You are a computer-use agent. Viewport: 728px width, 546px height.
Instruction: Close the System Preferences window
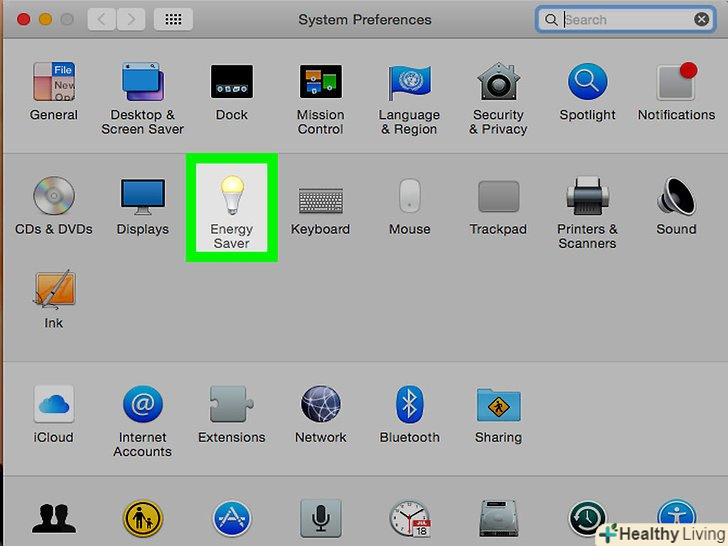[x=23, y=20]
